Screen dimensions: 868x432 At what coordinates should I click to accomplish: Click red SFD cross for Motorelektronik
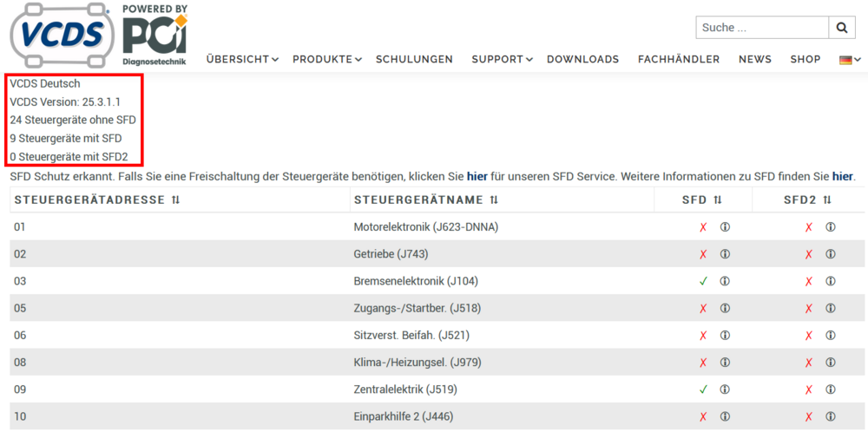pyautogui.click(x=704, y=226)
